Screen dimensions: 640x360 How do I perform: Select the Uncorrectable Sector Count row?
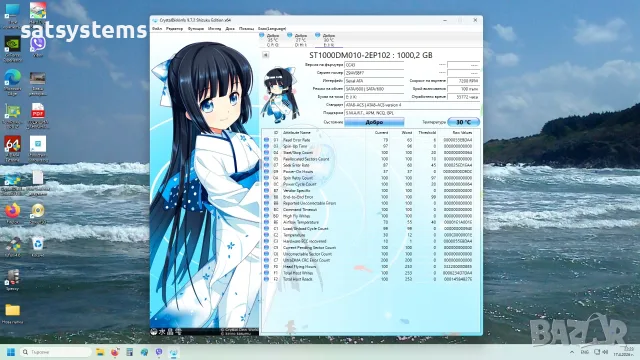[370, 254]
